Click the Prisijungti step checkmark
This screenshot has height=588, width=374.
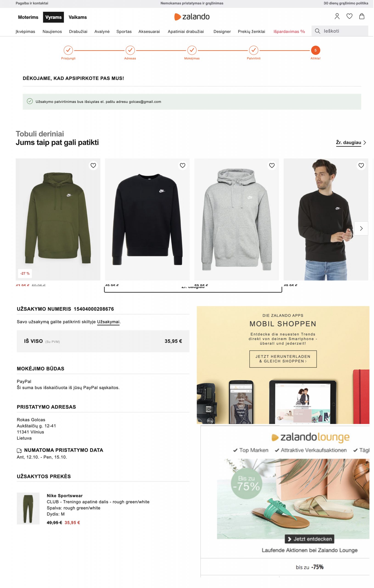coord(68,50)
